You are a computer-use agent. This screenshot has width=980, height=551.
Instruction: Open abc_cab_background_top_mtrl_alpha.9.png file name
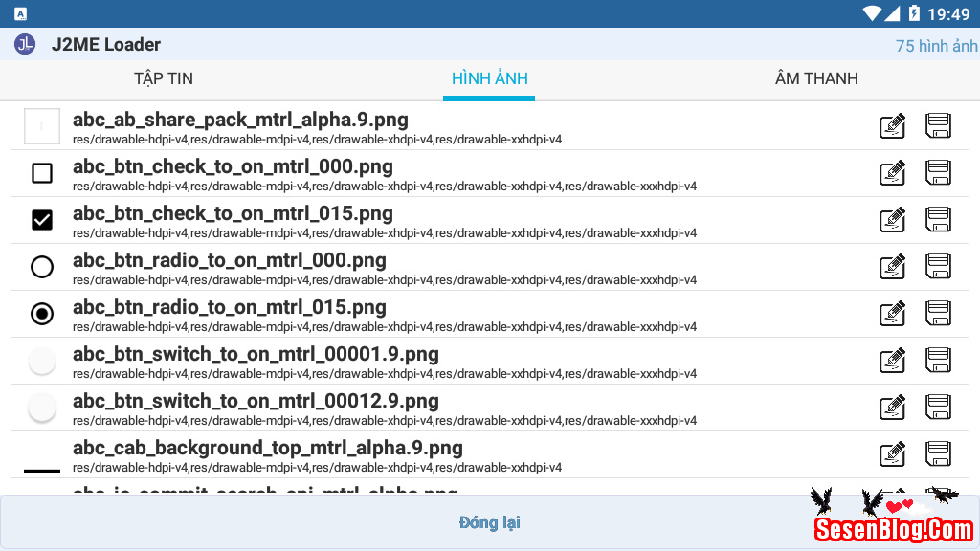268,448
